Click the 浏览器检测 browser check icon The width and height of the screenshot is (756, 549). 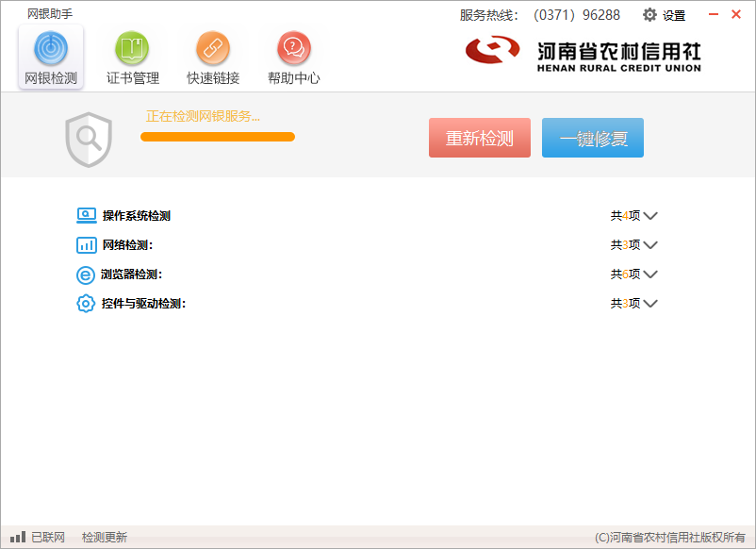tap(84, 274)
